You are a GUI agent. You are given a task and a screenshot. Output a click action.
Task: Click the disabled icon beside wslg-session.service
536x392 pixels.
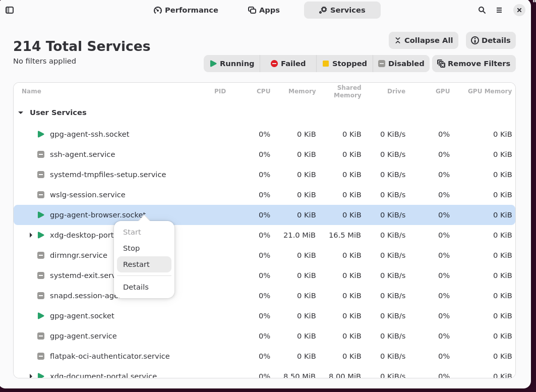[41, 195]
